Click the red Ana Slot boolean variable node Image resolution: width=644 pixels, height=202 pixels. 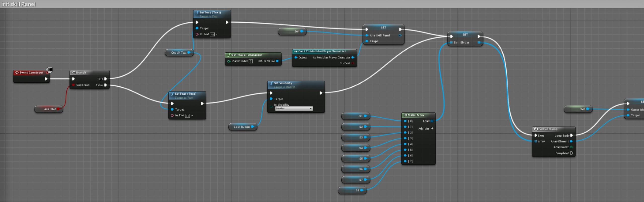tap(49, 109)
